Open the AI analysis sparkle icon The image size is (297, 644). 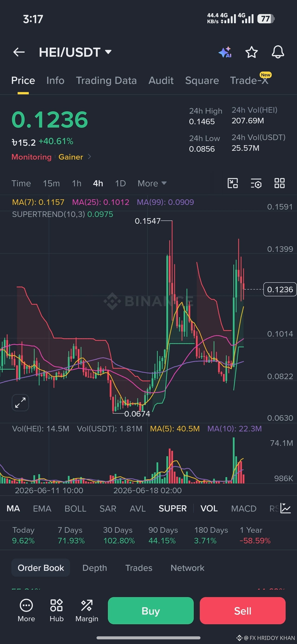(225, 52)
